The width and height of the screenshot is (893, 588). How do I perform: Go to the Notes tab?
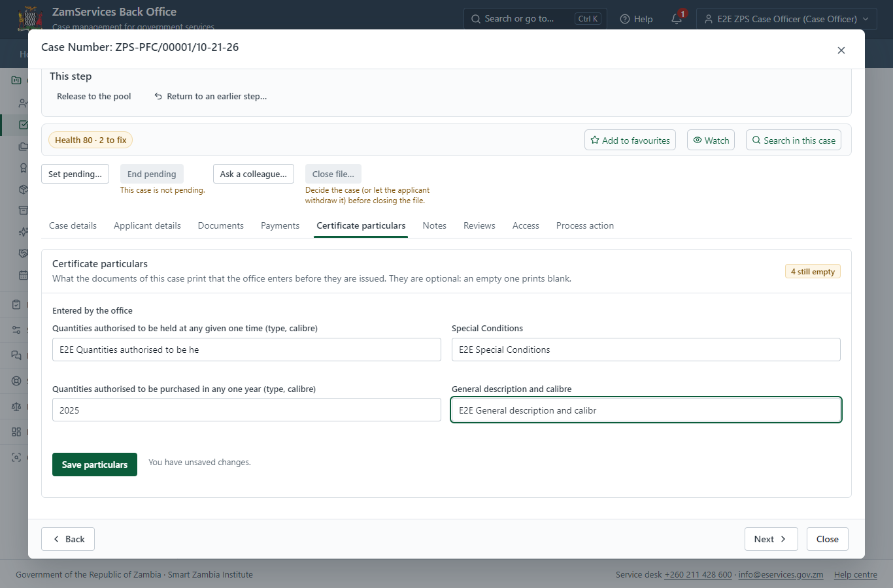click(x=435, y=225)
